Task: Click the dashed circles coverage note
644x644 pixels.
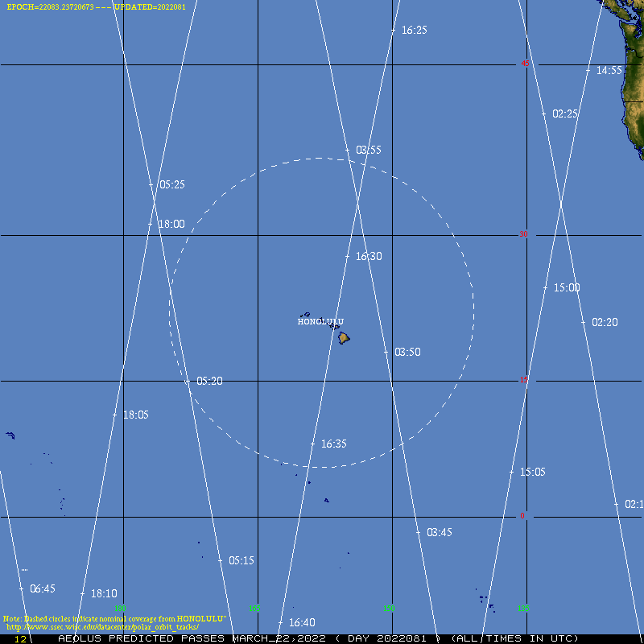Action: coord(114,618)
